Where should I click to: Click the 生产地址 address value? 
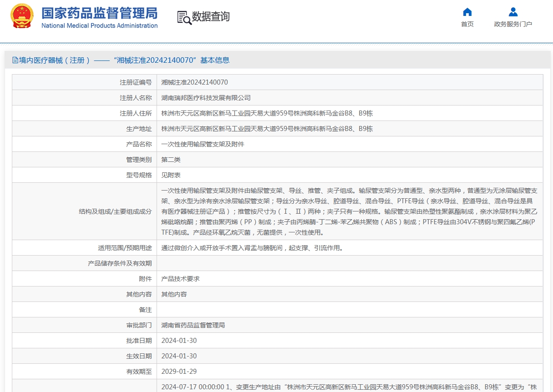pyautogui.click(x=267, y=129)
